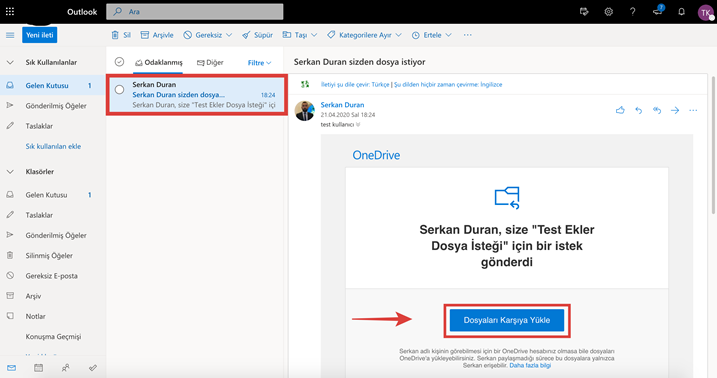
Task: Click sender name Serkan Duran link
Action: pos(342,105)
